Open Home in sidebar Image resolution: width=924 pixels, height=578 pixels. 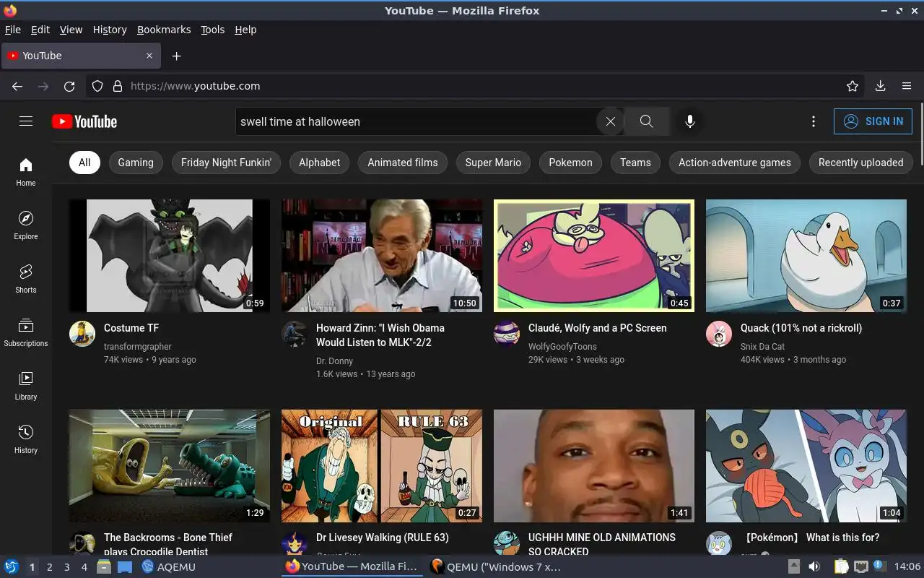pos(26,172)
